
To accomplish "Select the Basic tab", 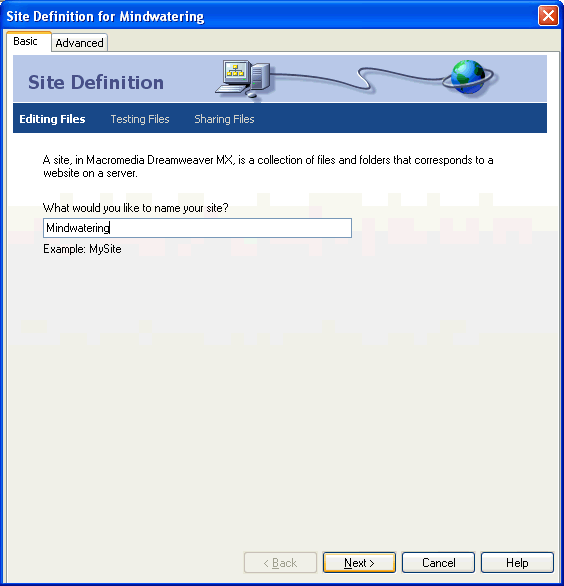I will pyautogui.click(x=25, y=41).
